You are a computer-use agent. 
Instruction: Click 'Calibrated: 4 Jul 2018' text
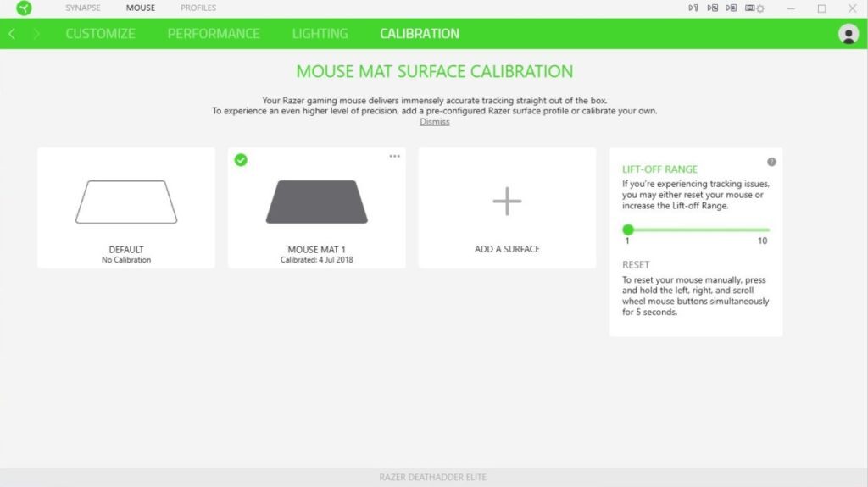pos(317,259)
